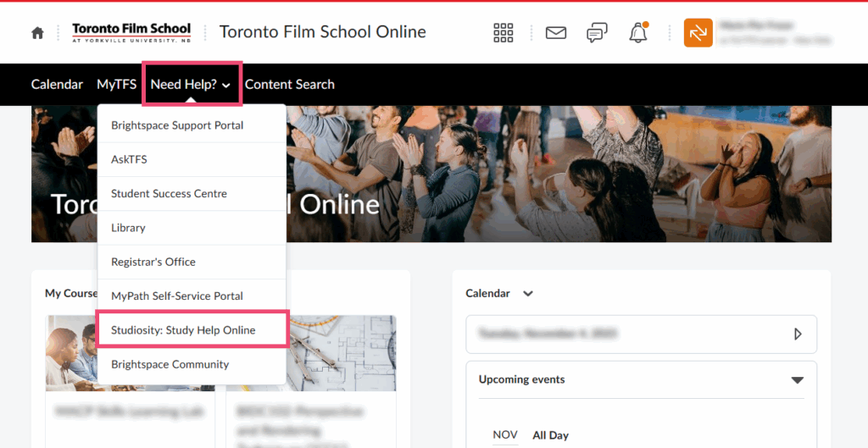Open the course selector grid icon
The height and width of the screenshot is (448, 868).
pyautogui.click(x=504, y=33)
